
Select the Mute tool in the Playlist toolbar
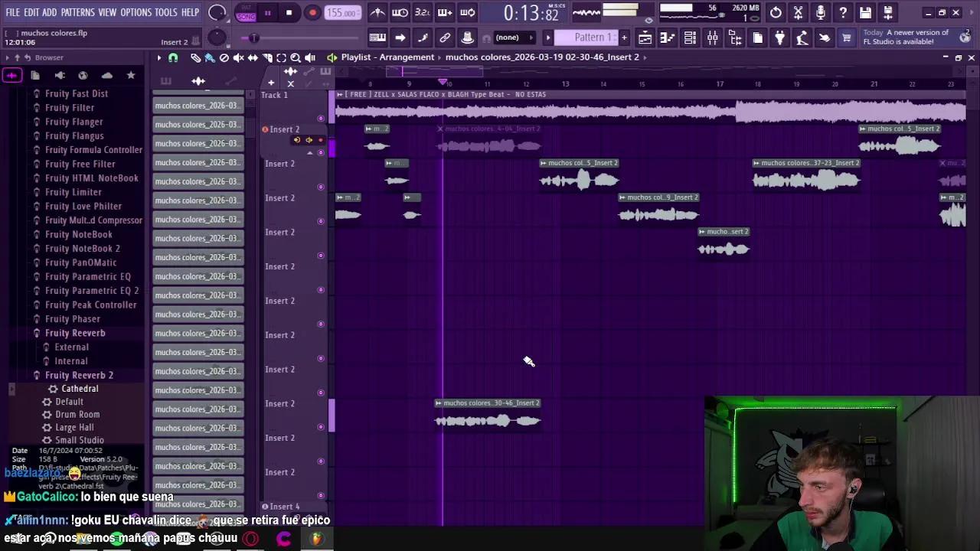pos(238,57)
